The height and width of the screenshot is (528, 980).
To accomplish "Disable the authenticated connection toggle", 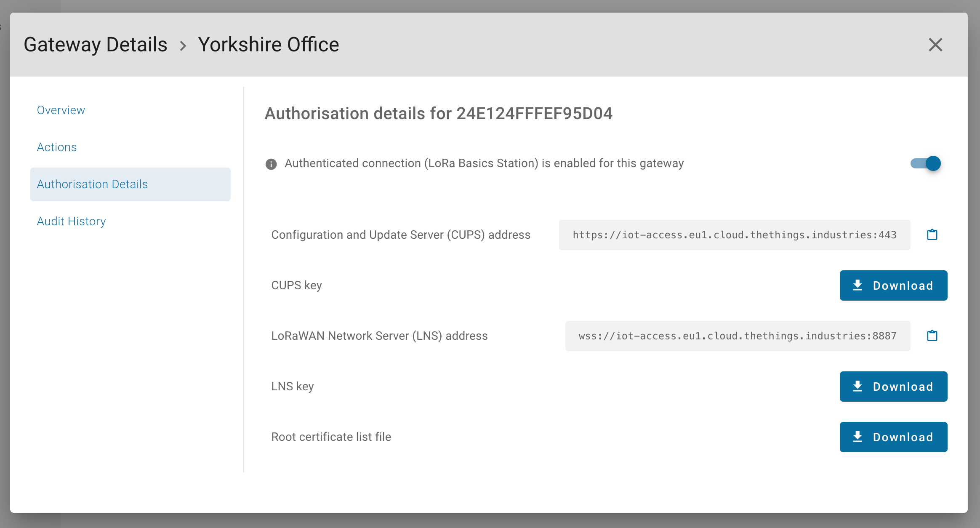I will coord(926,163).
